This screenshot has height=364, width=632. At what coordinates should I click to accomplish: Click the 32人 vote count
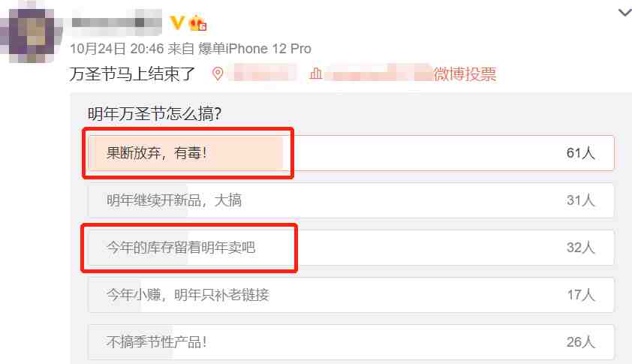(580, 247)
